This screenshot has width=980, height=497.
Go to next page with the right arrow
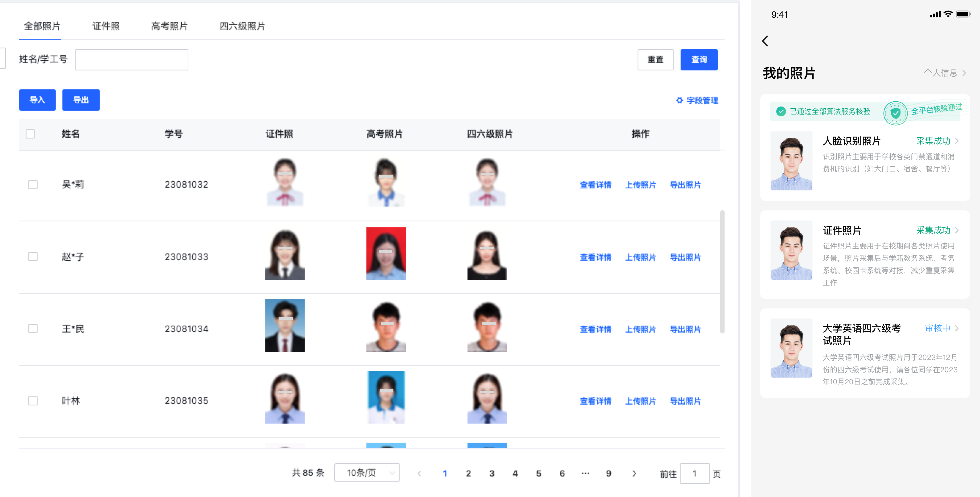(x=634, y=473)
